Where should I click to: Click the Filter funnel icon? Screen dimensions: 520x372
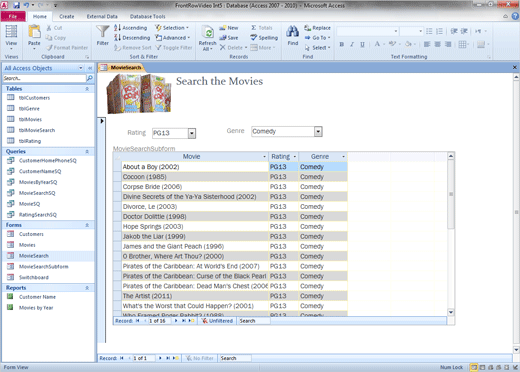tap(103, 32)
